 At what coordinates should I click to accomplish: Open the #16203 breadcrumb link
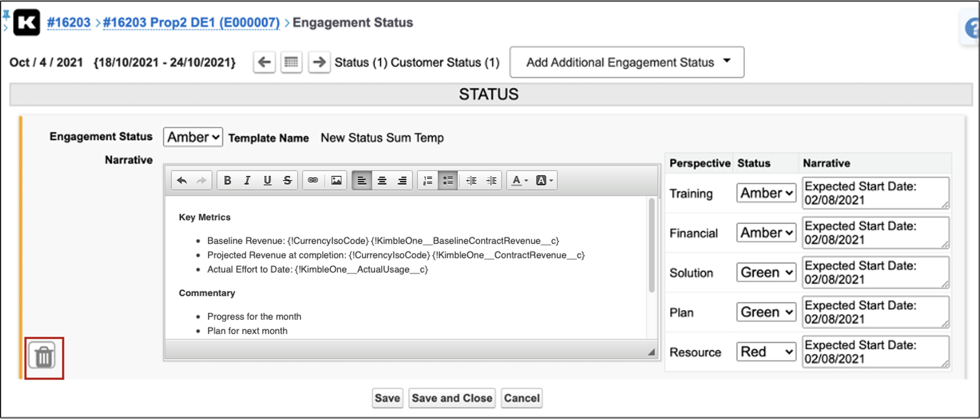click(68, 22)
